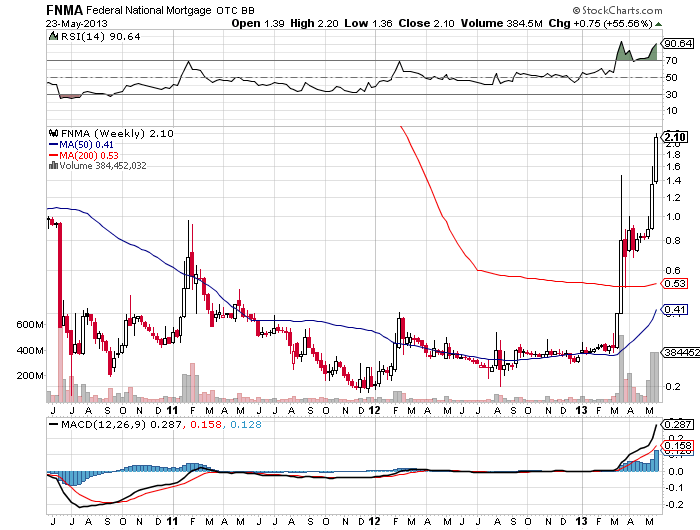Click the blue 0.128 histogram legend value
This screenshot has height=530, width=700.
pos(246,424)
